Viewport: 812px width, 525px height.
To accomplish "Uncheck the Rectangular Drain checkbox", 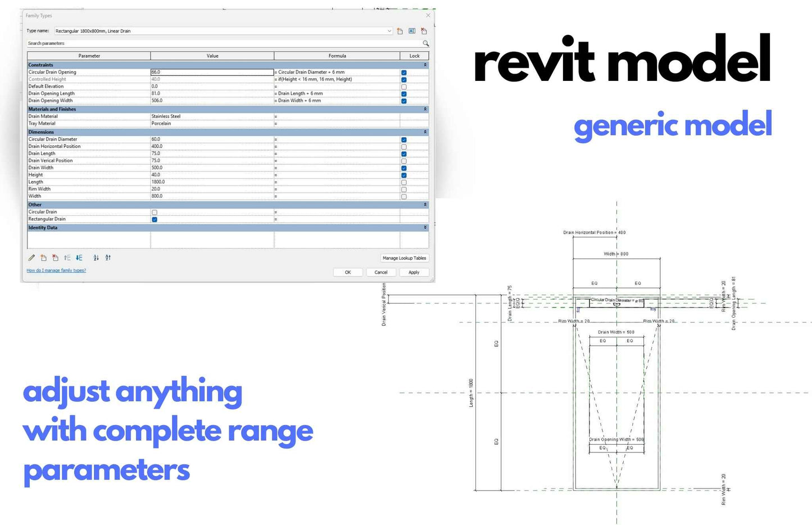I will 155,219.
